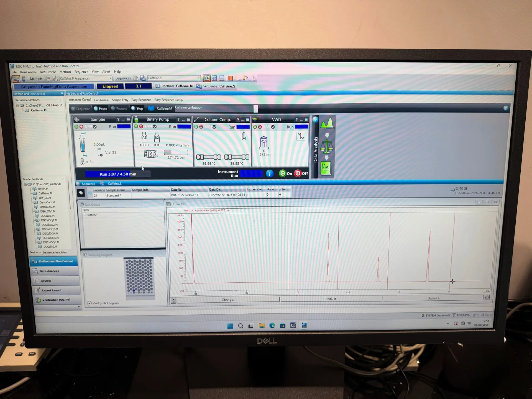Switch to the Run Queue tab
This screenshot has width=532, height=399.
tap(101, 100)
